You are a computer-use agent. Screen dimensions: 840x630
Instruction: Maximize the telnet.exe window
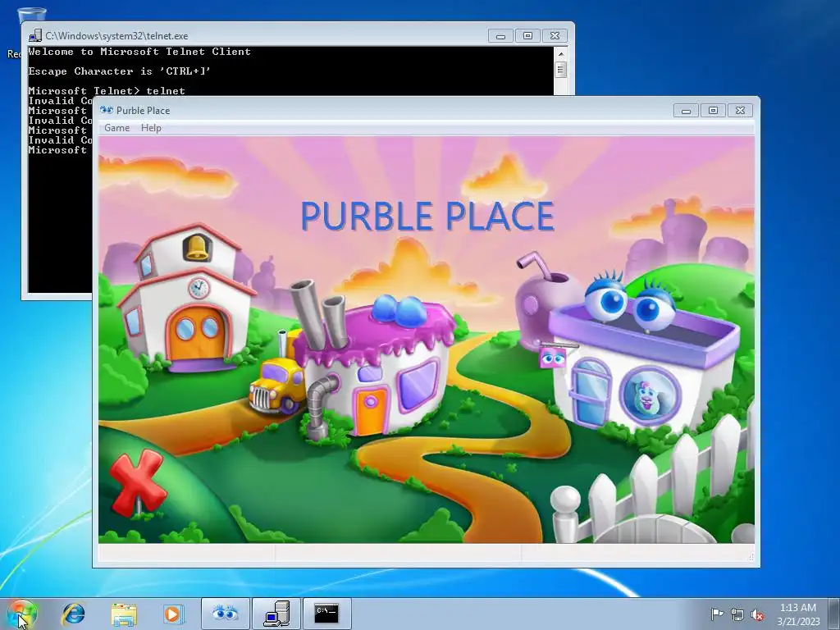[x=527, y=36]
